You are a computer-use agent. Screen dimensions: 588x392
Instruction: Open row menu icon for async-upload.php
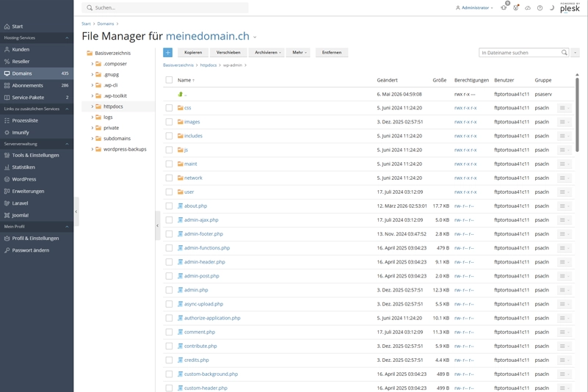click(x=565, y=304)
